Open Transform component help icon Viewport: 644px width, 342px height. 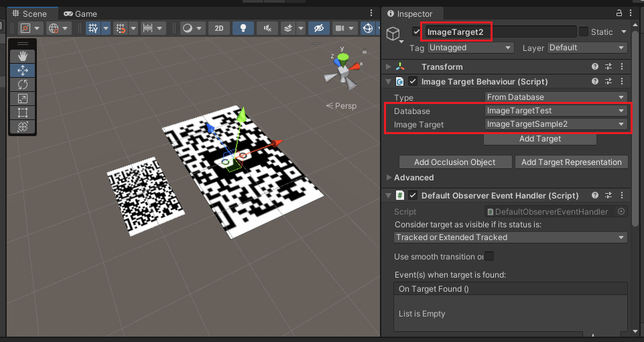(594, 66)
